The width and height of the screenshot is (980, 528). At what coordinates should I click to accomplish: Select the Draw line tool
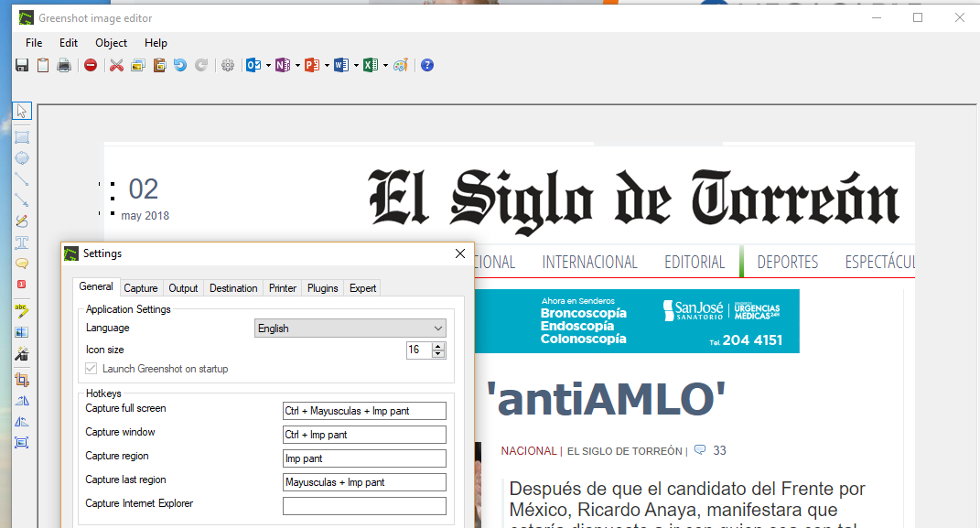pos(22,179)
